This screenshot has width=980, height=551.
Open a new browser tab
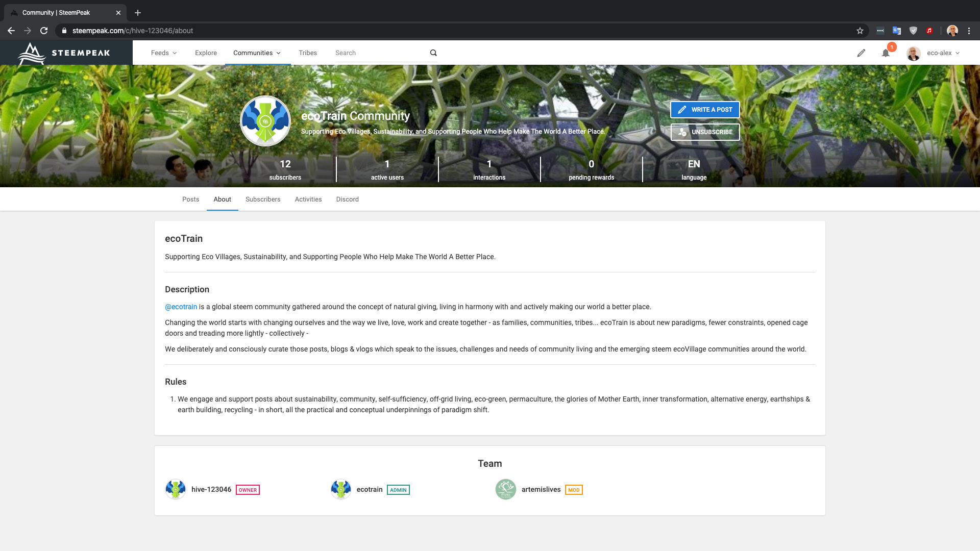tap(138, 13)
